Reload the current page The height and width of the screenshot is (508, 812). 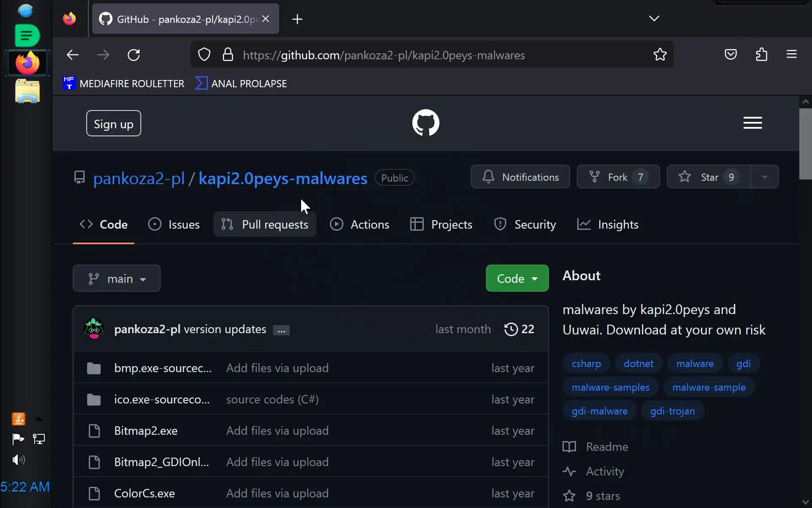(x=134, y=55)
